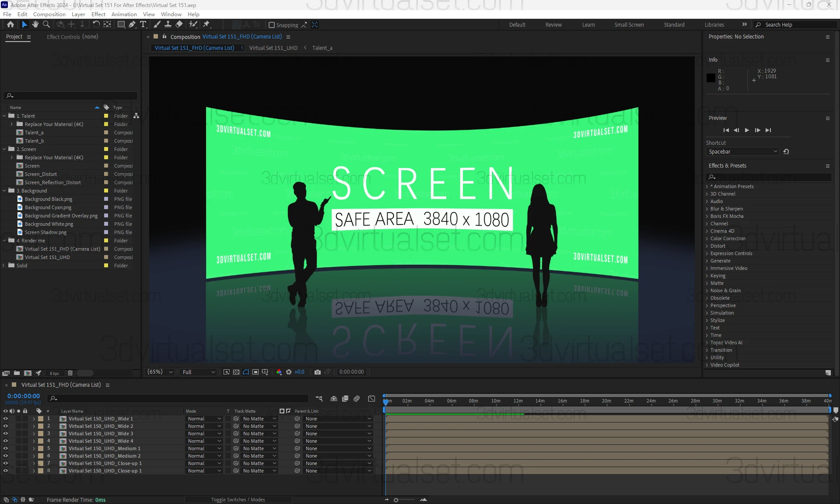840x504 pixels.
Task: Hide layer Virtual Set 150_UHD_Wide 3
Action: pyautogui.click(x=6, y=434)
